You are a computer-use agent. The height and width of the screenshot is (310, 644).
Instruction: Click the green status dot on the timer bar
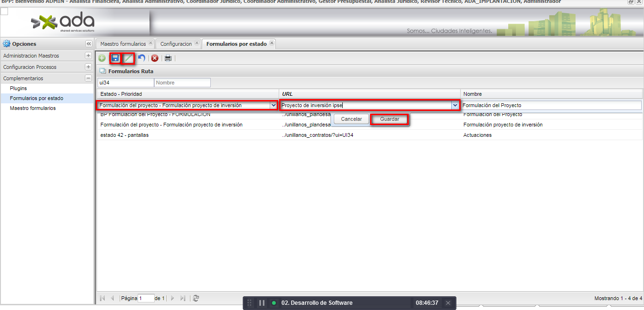[x=273, y=303]
